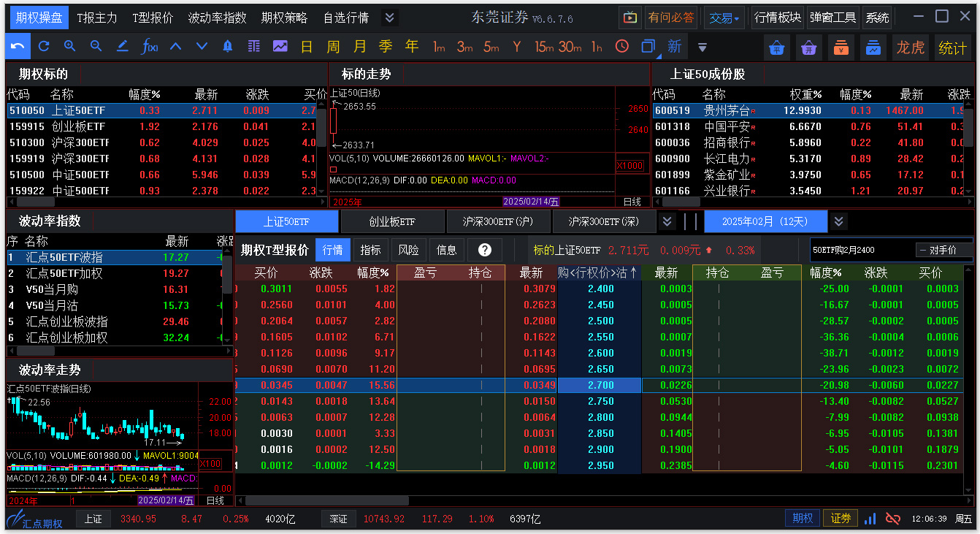Switch chart to yearly 年 period
The width and height of the screenshot is (980, 534).
pos(412,47)
